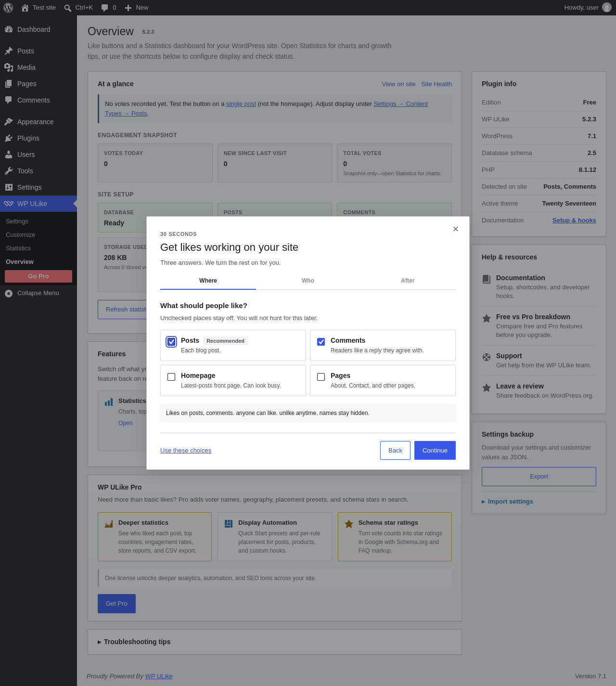Switch to the Where step tab
The image size is (616, 686).
pos(208,281)
